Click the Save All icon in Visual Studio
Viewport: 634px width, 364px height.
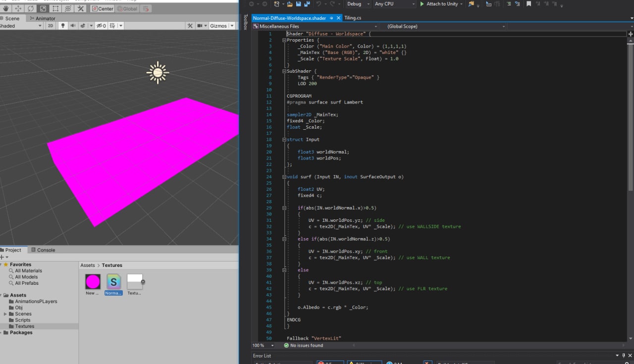click(307, 4)
